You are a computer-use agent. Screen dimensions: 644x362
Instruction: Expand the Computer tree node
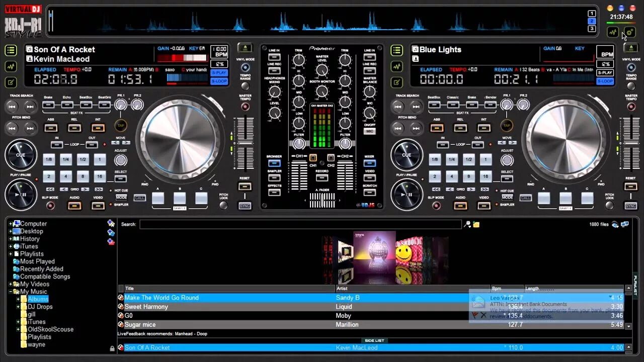click(x=10, y=224)
